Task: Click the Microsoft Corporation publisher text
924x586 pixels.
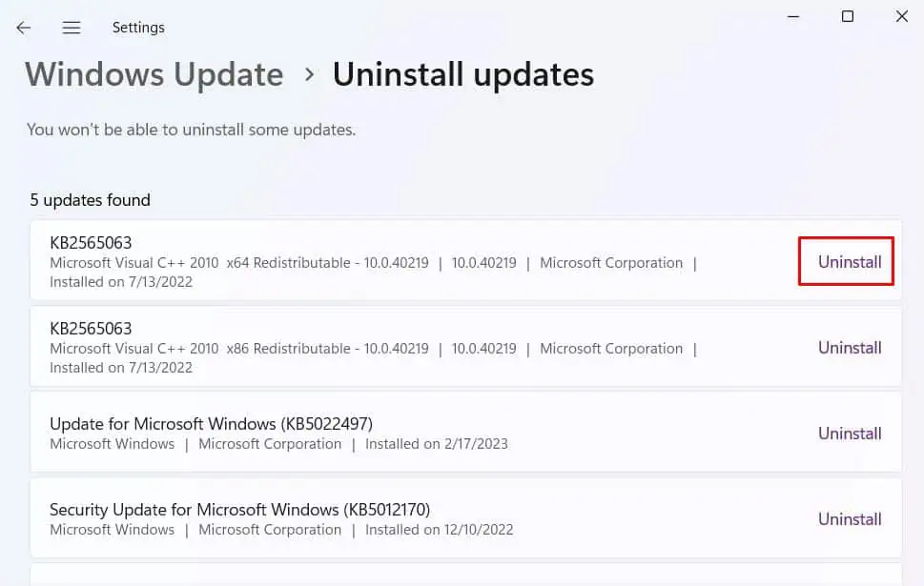Action: click(x=611, y=262)
